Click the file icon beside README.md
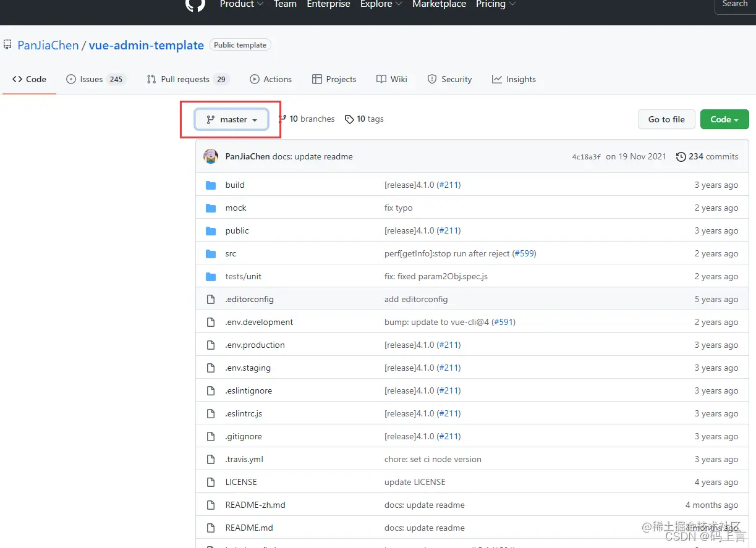This screenshot has width=756, height=548. click(x=211, y=528)
